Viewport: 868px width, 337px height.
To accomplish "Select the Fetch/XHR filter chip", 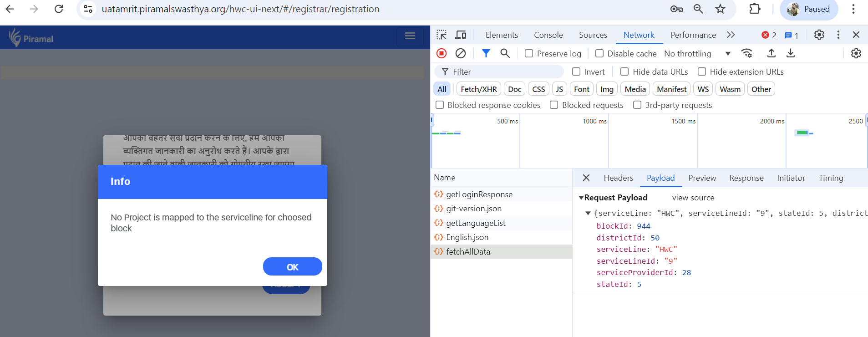I will point(478,89).
